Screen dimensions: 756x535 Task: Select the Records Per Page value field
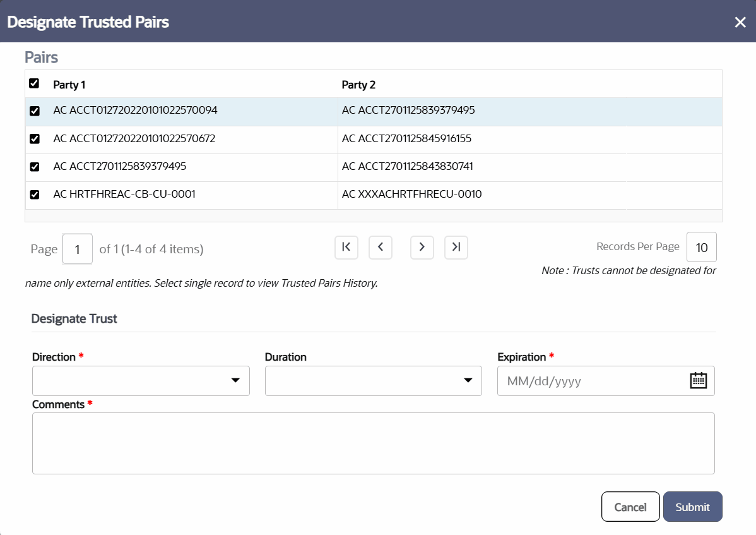pos(701,247)
